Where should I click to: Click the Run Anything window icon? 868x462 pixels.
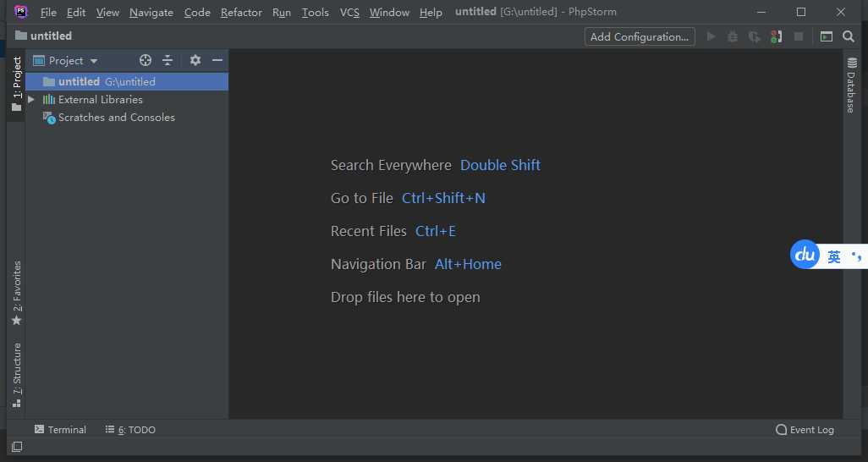coord(826,36)
